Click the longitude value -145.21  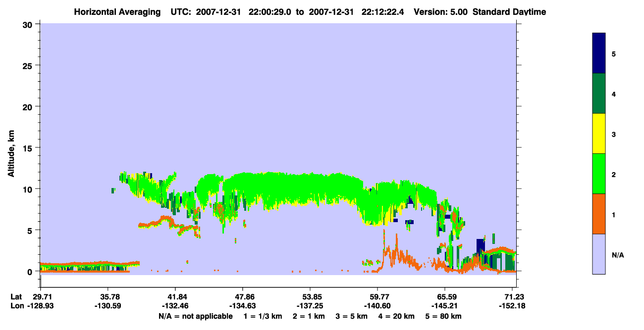444,306
